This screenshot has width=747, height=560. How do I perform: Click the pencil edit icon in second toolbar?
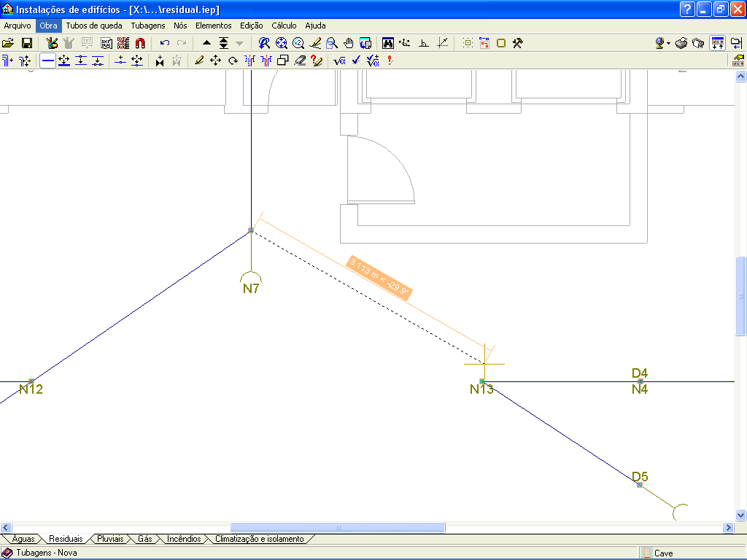(199, 61)
